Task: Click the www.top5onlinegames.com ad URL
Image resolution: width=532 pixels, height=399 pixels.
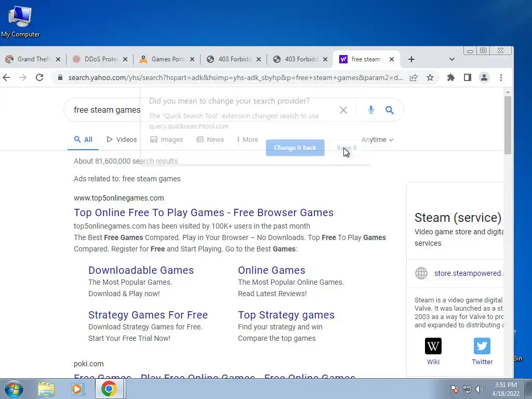Action: [119, 198]
